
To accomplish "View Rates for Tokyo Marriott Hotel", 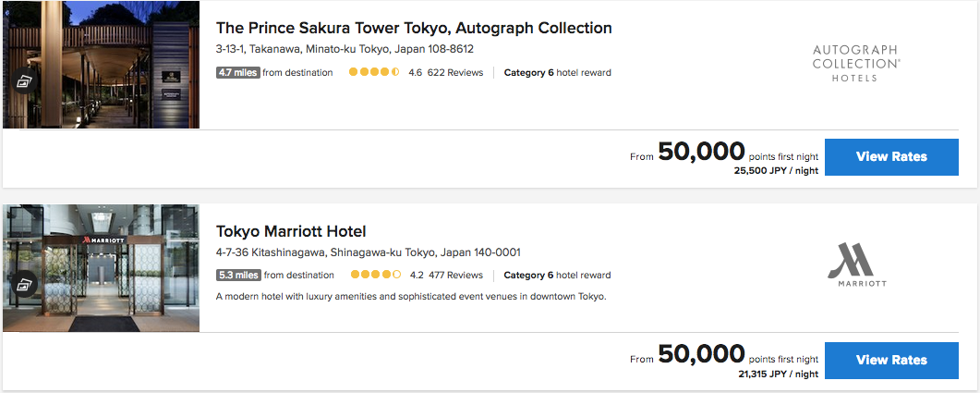I will 890,360.
